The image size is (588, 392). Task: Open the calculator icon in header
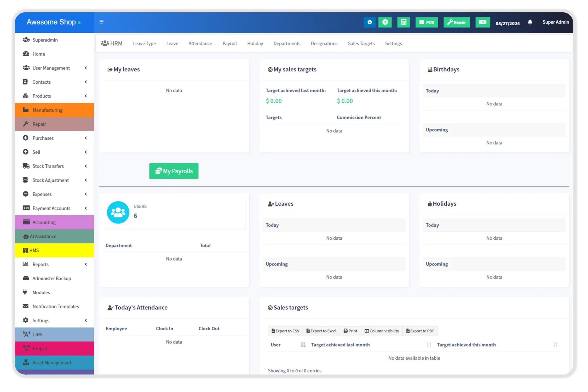pyautogui.click(x=403, y=22)
